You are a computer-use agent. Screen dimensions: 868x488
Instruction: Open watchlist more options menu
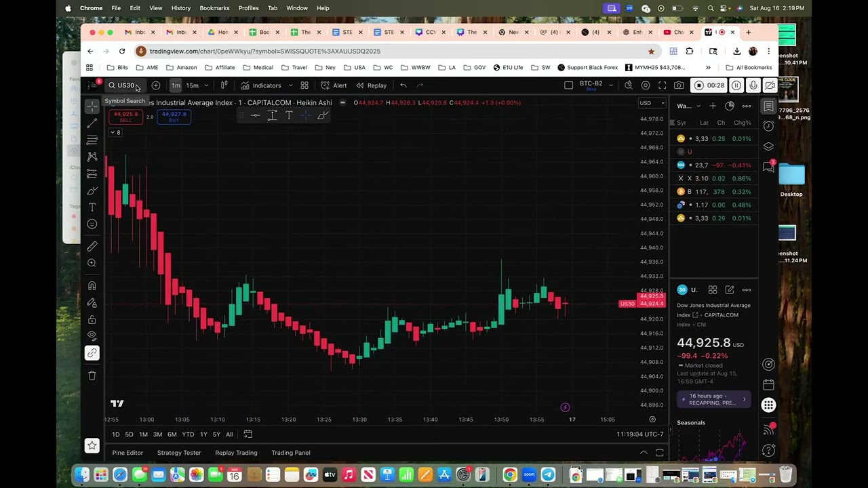pyautogui.click(x=747, y=106)
